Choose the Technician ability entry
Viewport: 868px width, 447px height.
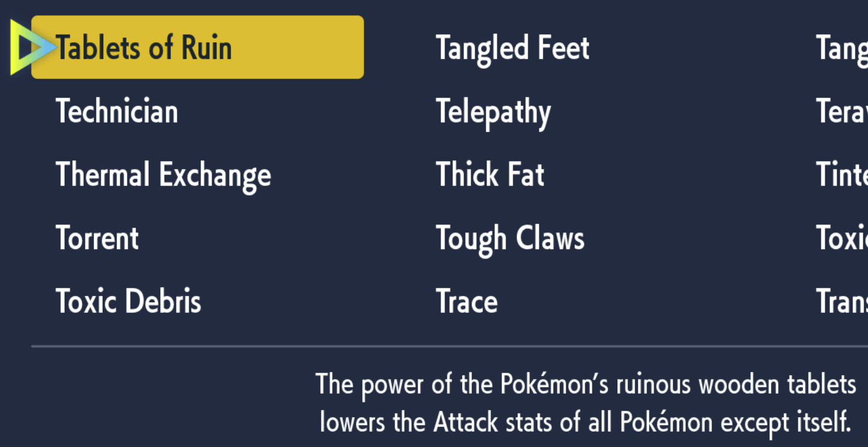point(117,111)
